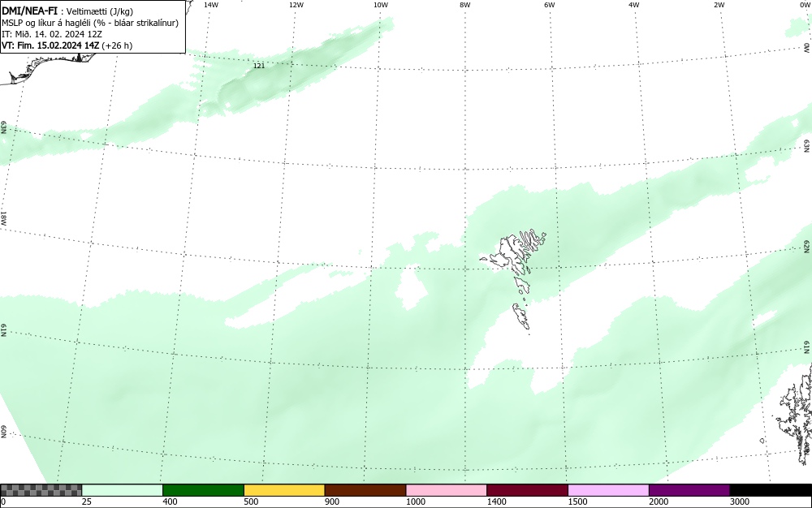Click the legend value 2000
812x508 pixels.
(x=659, y=502)
